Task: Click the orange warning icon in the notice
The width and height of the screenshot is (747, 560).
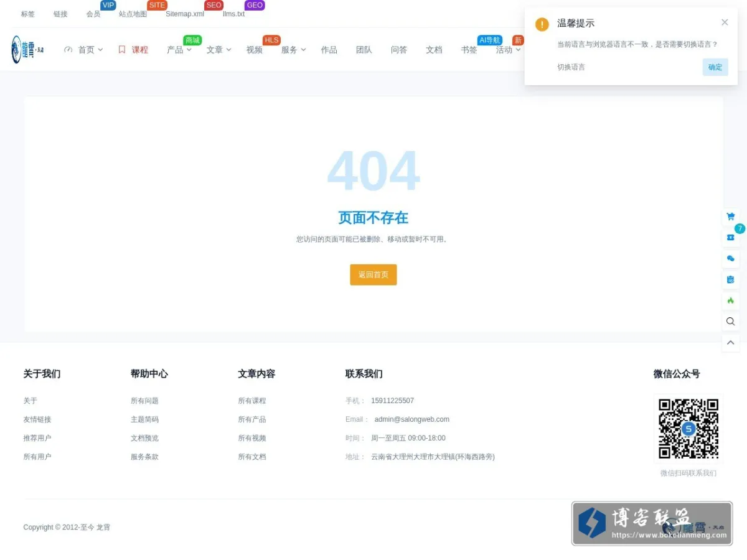Action: [542, 24]
